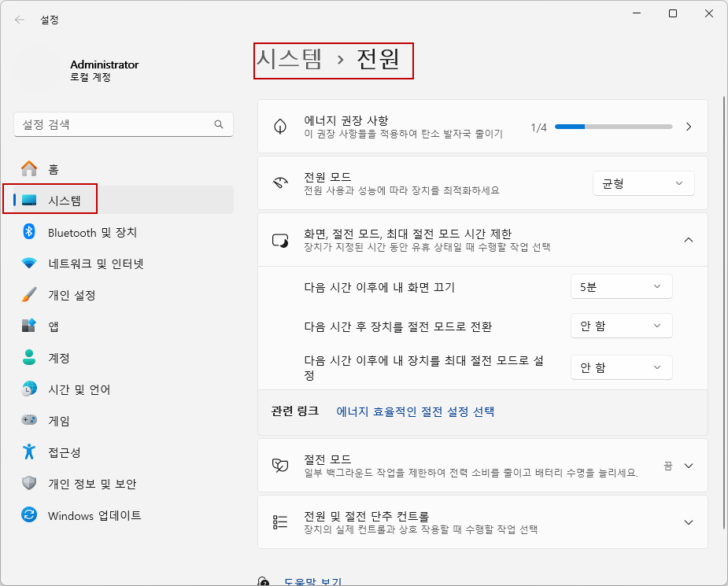Click the search magnifier icon
This screenshot has height=586, width=728.
pos(219,124)
